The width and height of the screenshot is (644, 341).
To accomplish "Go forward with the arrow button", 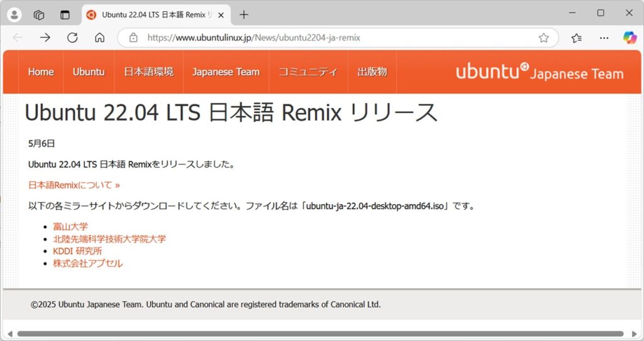I will click(x=45, y=38).
